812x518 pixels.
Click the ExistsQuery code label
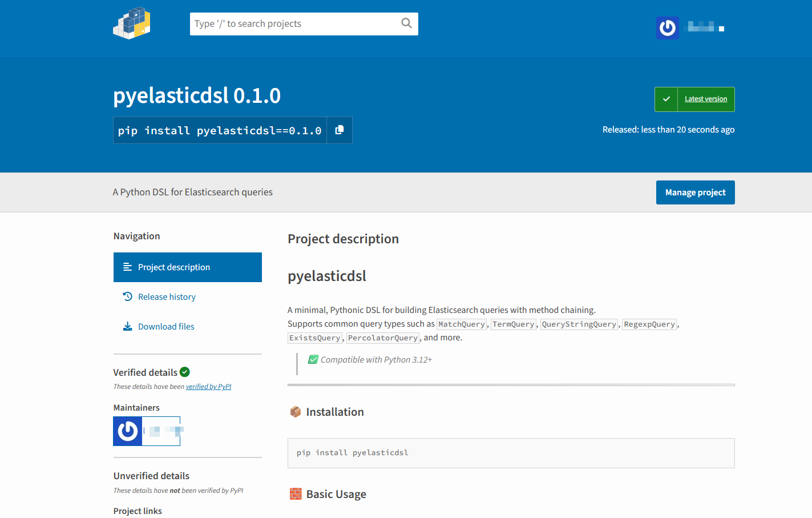point(315,338)
